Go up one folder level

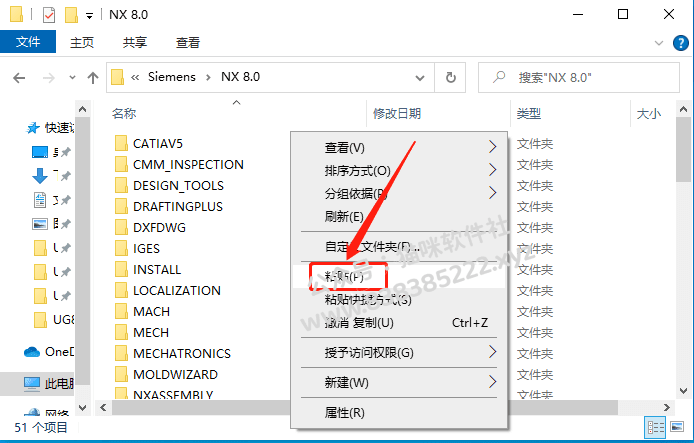tap(93, 78)
